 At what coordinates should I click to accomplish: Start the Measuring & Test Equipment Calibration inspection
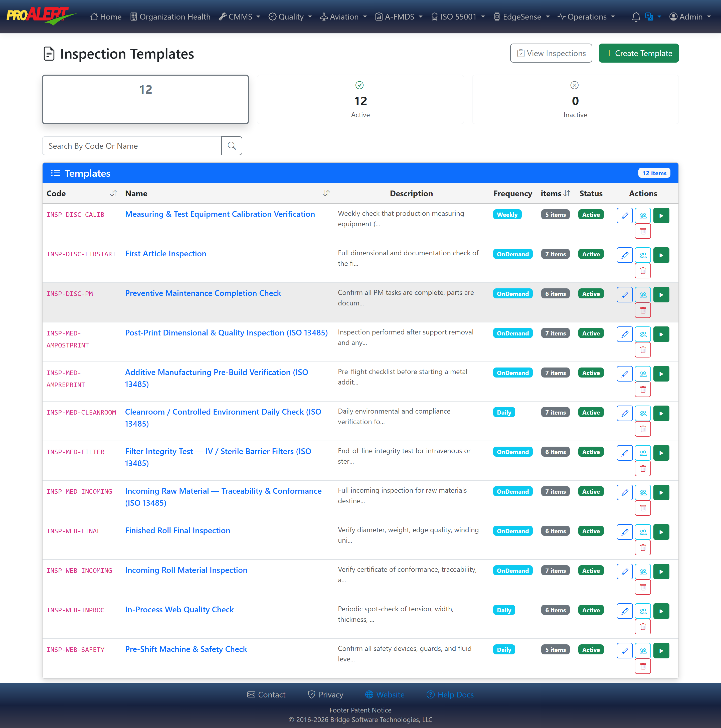[x=661, y=216]
